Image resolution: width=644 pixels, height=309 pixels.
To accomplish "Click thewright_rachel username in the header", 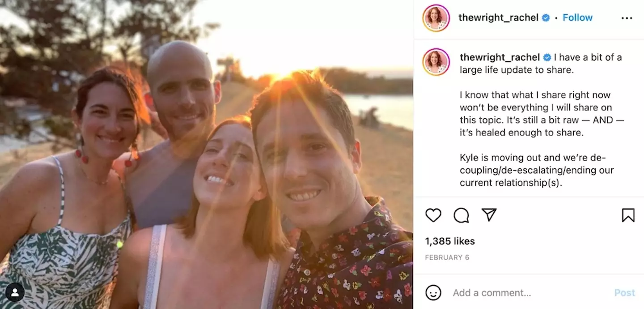I will pyautogui.click(x=498, y=17).
